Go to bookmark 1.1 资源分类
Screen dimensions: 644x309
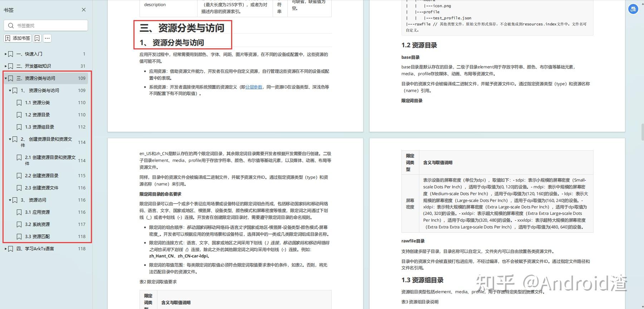(38, 103)
